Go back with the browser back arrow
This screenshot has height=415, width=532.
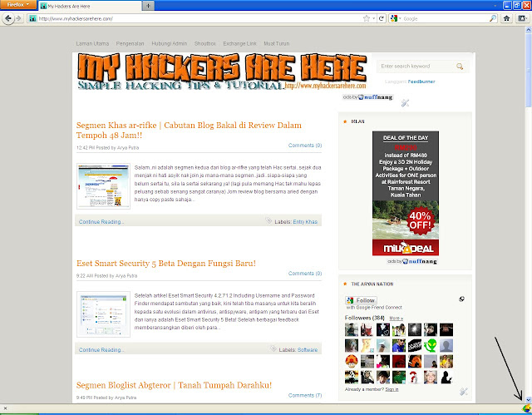[8, 18]
